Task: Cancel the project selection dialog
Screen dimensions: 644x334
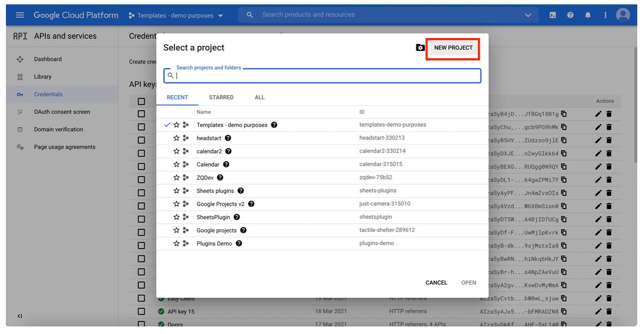Action: coord(436,283)
